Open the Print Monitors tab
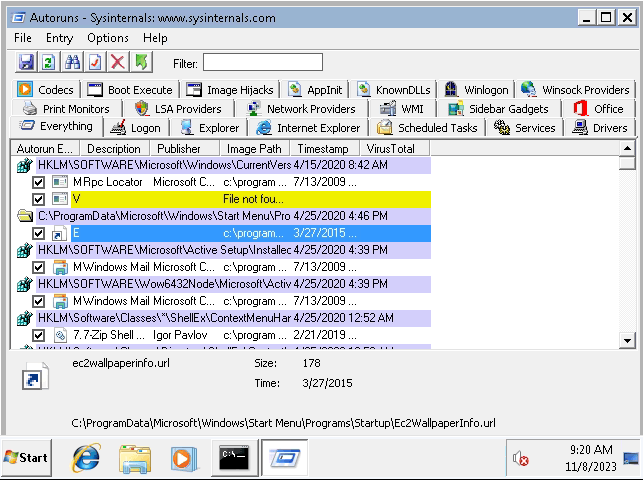643x480 pixels. pos(66,109)
